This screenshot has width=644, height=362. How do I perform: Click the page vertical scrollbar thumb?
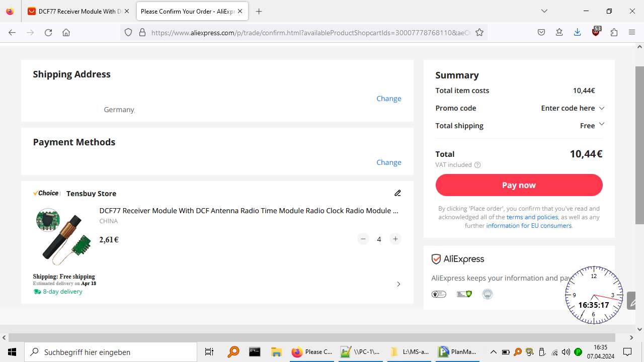click(x=639, y=145)
